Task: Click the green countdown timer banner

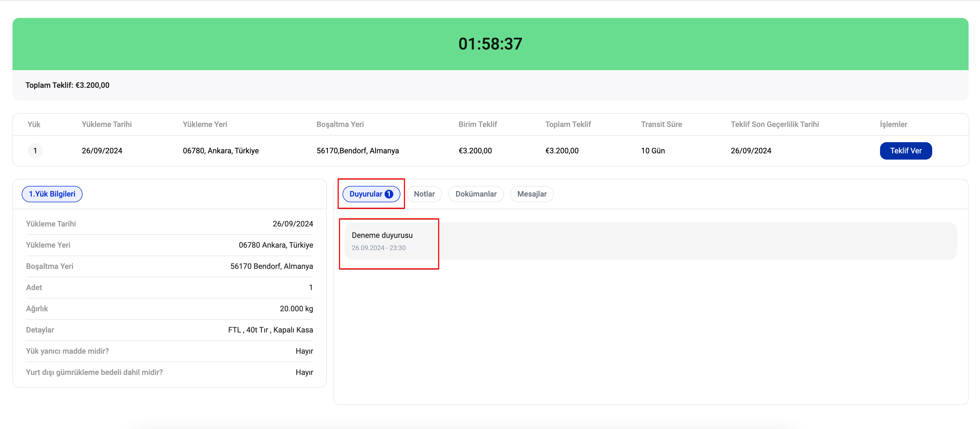Action: 490,44
